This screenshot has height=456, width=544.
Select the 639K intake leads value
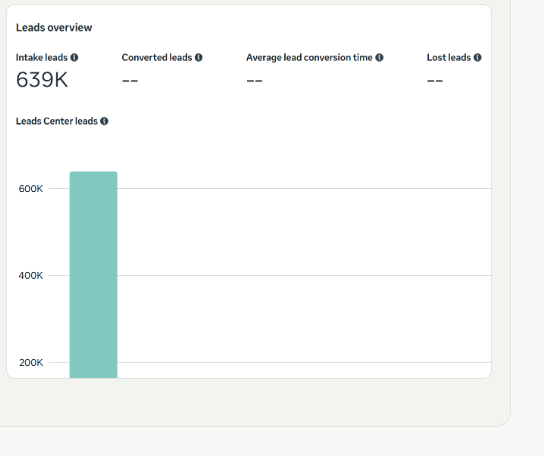click(x=42, y=80)
